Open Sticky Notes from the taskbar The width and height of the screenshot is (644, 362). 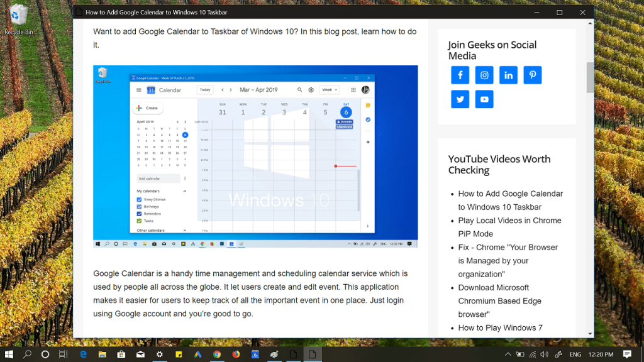point(179,354)
